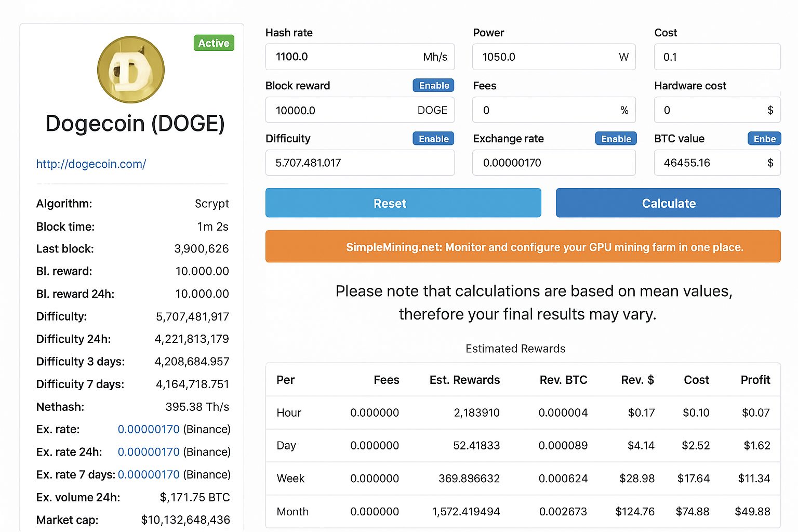Click the Dogecoin (DOGE) heading
The image size is (798, 532).
(135, 124)
